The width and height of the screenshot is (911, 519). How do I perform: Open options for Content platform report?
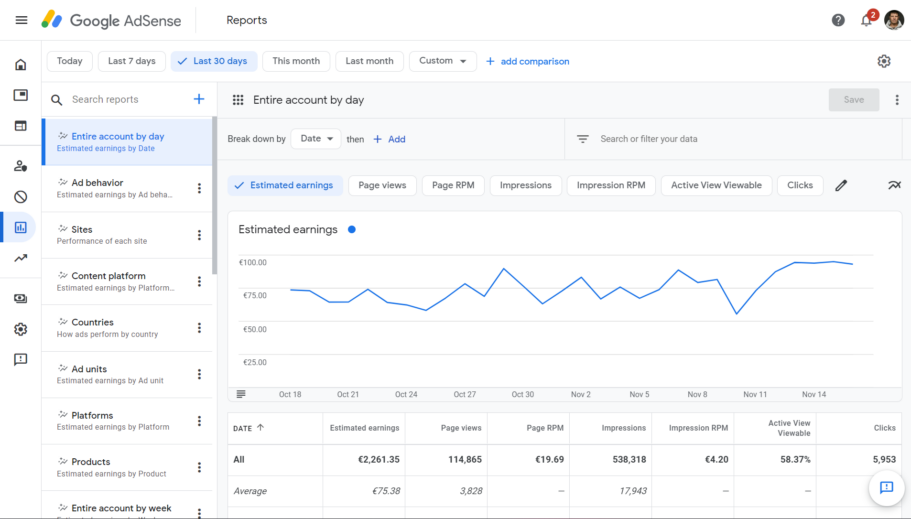tap(199, 281)
